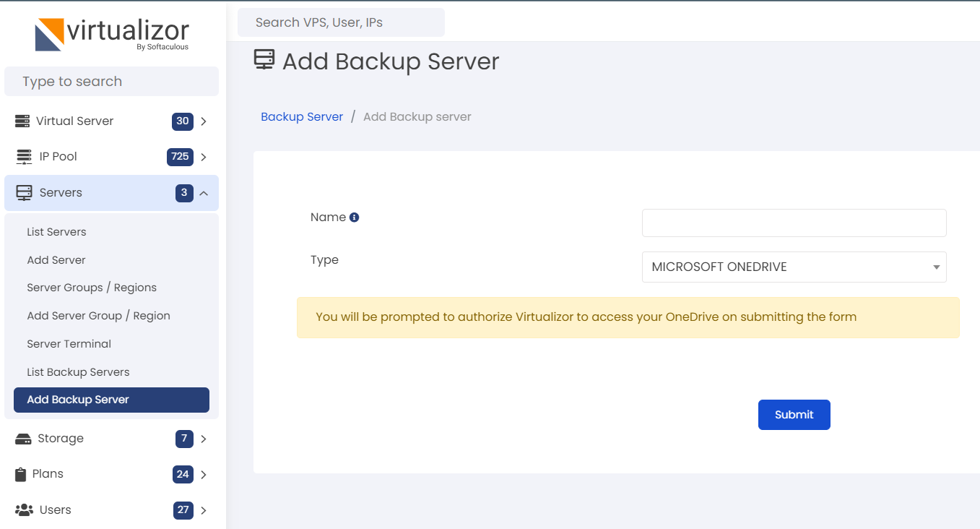Expand the Virtual Server menu chevron
980x529 pixels.
tap(204, 121)
